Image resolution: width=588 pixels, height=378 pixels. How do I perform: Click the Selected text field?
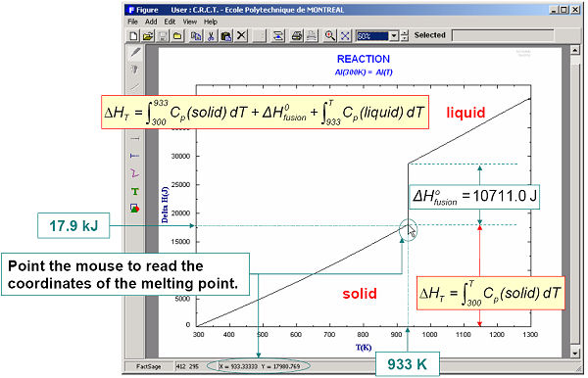[x=503, y=35]
